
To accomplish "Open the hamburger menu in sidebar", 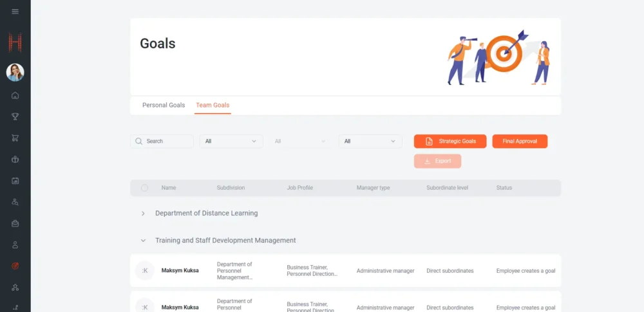I will point(15,12).
